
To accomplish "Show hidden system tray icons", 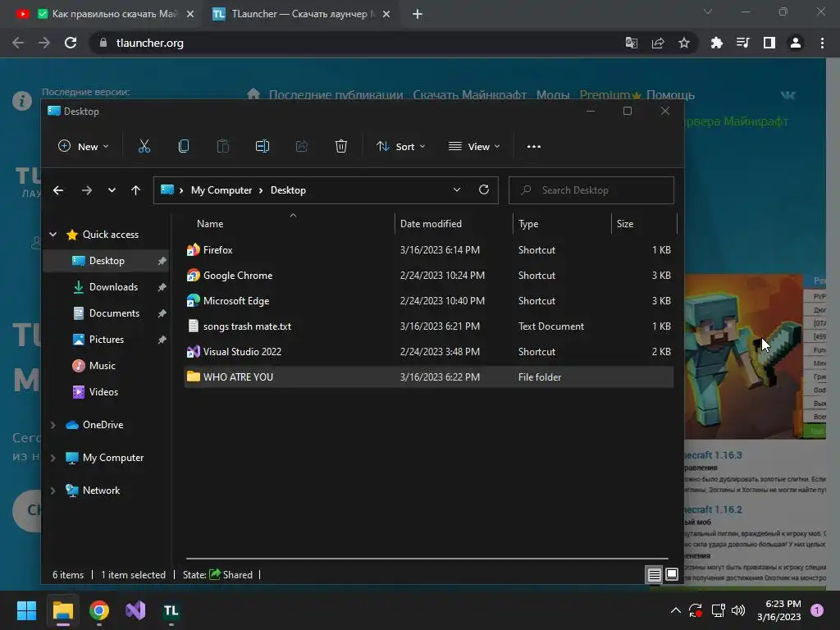I will [676, 610].
